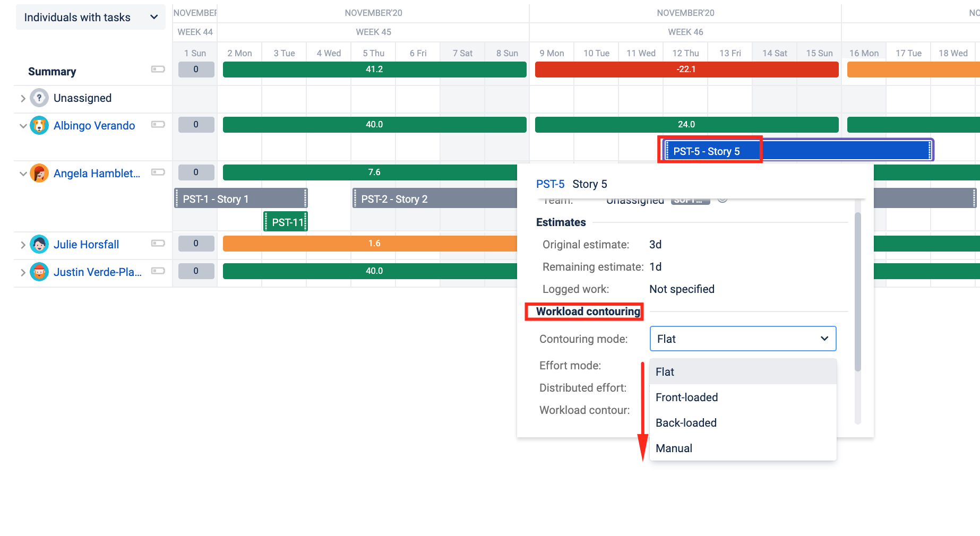The height and width of the screenshot is (536, 980).
Task: Toggle the Summary row capacity icon
Action: coord(158,69)
